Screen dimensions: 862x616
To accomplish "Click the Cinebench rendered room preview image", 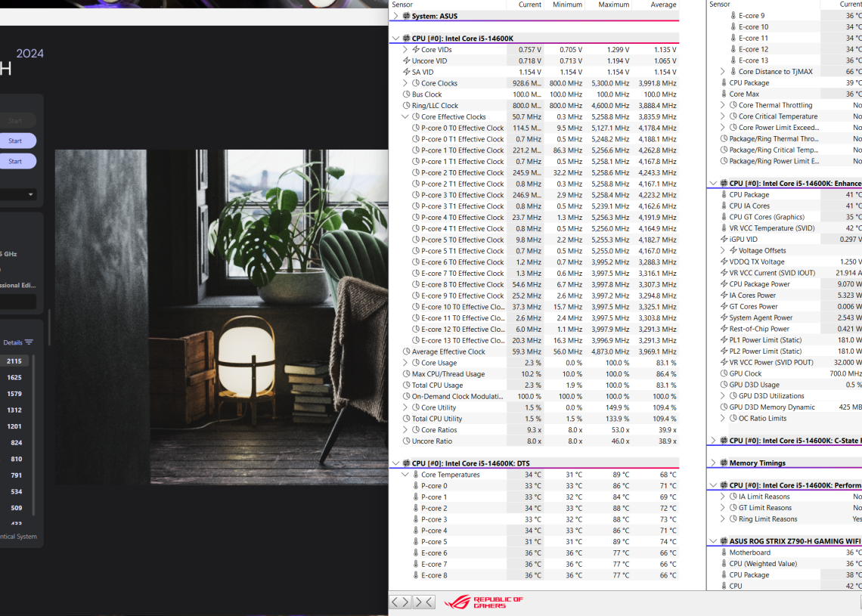I will point(222,317).
